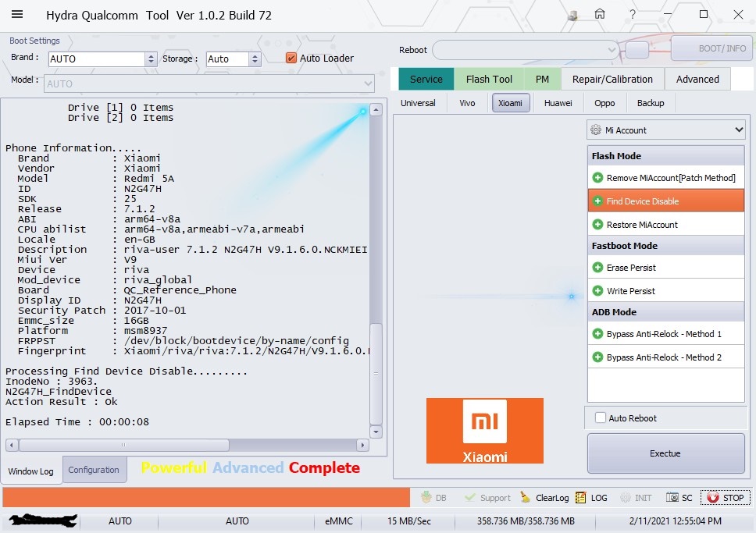Click the INIT gear icon
The width and height of the screenshot is (756, 533).
coord(626,497)
